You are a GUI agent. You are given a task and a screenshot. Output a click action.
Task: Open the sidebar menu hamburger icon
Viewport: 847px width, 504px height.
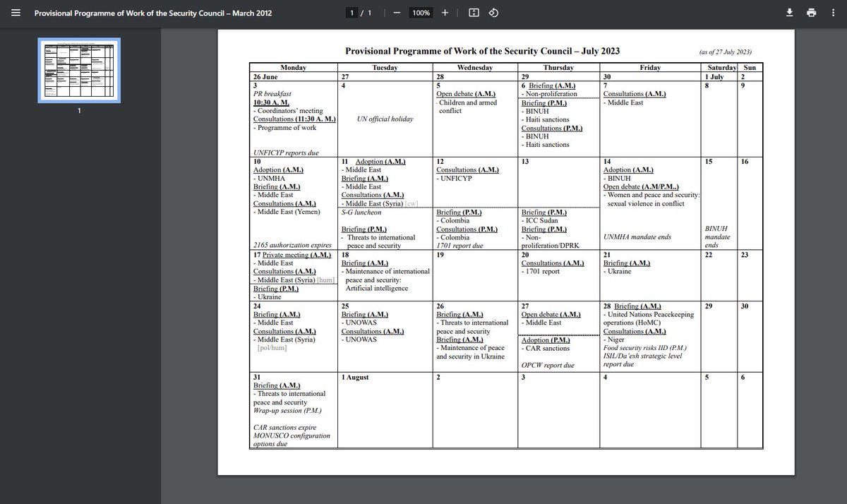point(17,13)
